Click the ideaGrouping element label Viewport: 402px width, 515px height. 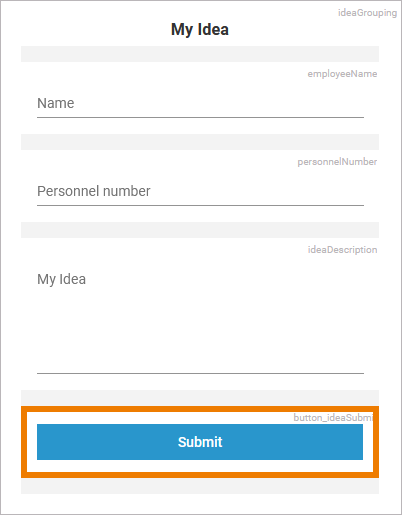pyautogui.click(x=367, y=13)
